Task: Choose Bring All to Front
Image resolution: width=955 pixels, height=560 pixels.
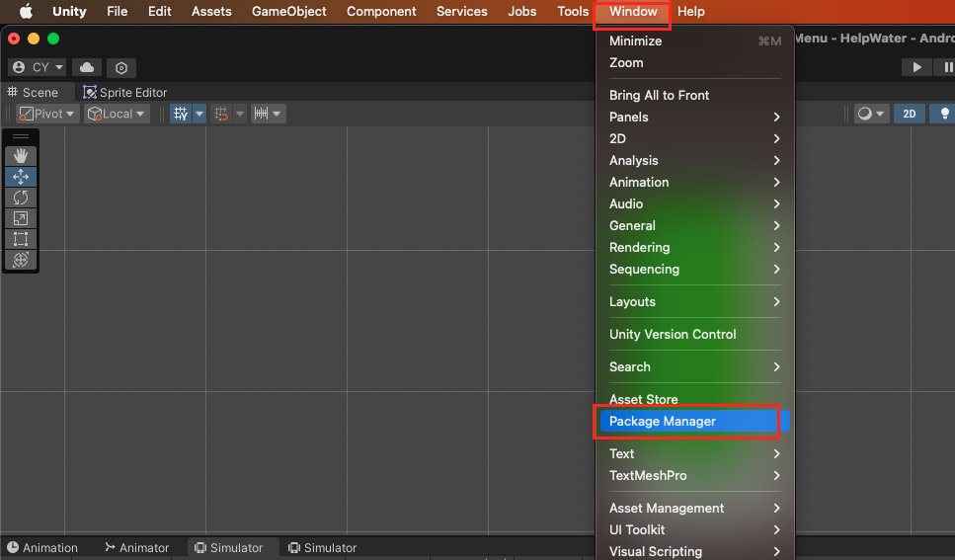Action: 695,96
